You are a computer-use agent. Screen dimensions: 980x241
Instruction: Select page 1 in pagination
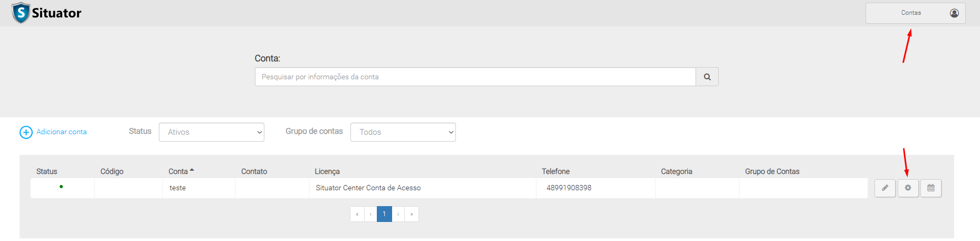[384, 214]
